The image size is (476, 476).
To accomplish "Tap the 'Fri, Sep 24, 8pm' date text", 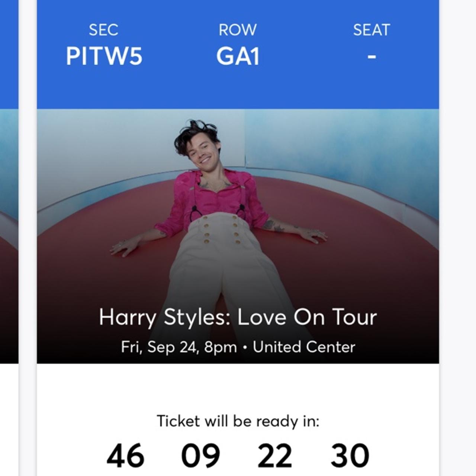I will coord(180,347).
